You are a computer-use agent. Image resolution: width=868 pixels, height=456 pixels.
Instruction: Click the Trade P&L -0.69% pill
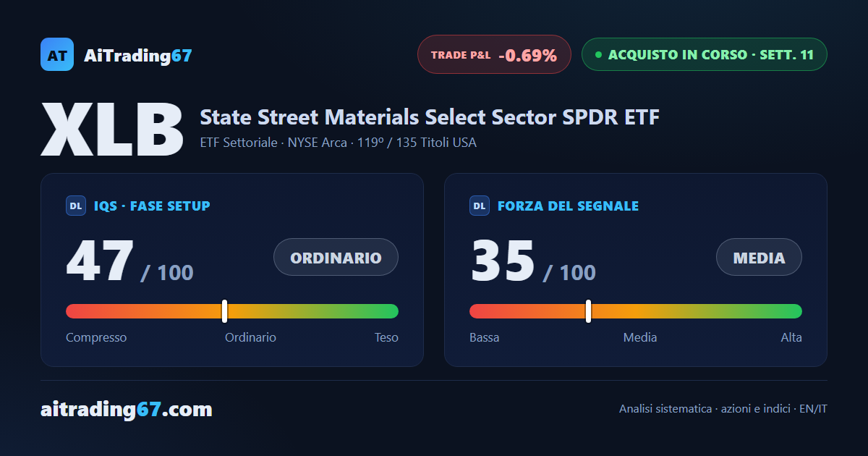pyautogui.click(x=494, y=54)
